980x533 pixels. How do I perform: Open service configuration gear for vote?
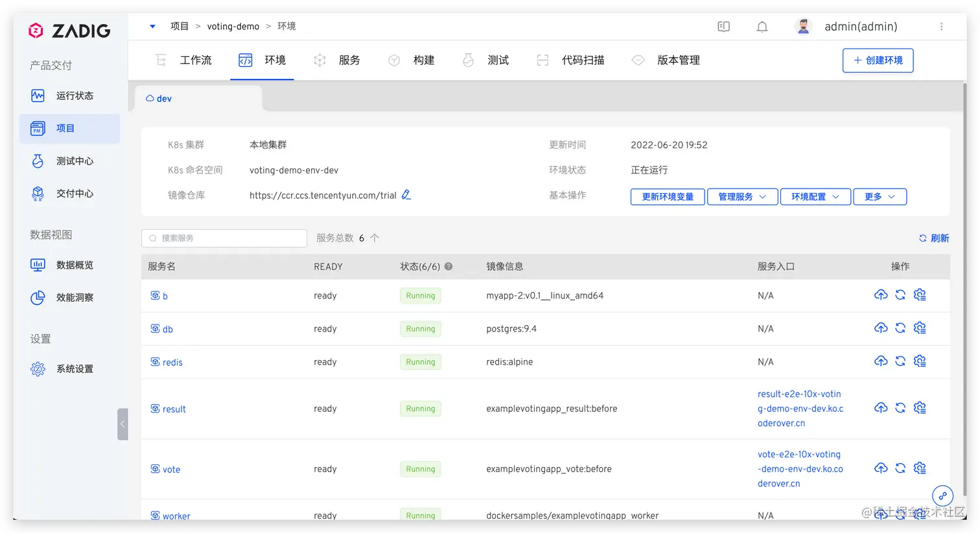pyautogui.click(x=920, y=468)
